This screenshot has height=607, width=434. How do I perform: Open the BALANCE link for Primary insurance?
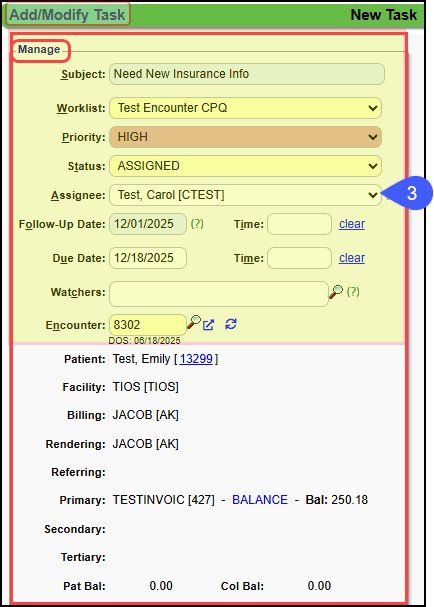[x=260, y=500]
